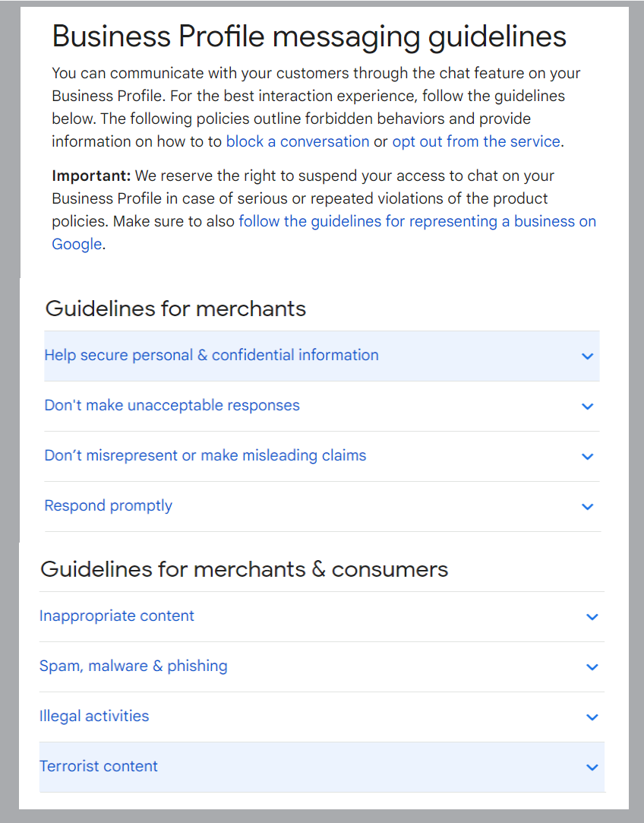Click chevron beside 'Terrorist content'
The image size is (644, 823).
[x=592, y=768]
